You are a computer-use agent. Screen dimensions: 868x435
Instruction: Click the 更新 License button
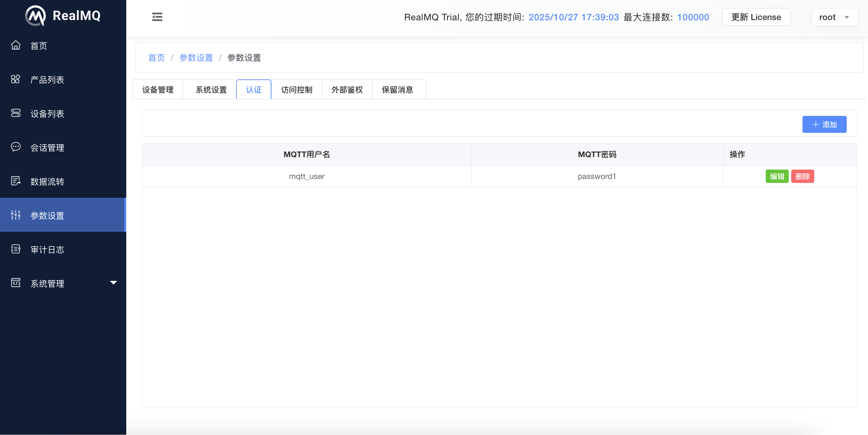coord(756,17)
